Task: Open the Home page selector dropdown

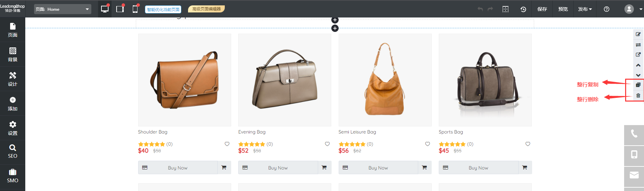Action: point(63,9)
